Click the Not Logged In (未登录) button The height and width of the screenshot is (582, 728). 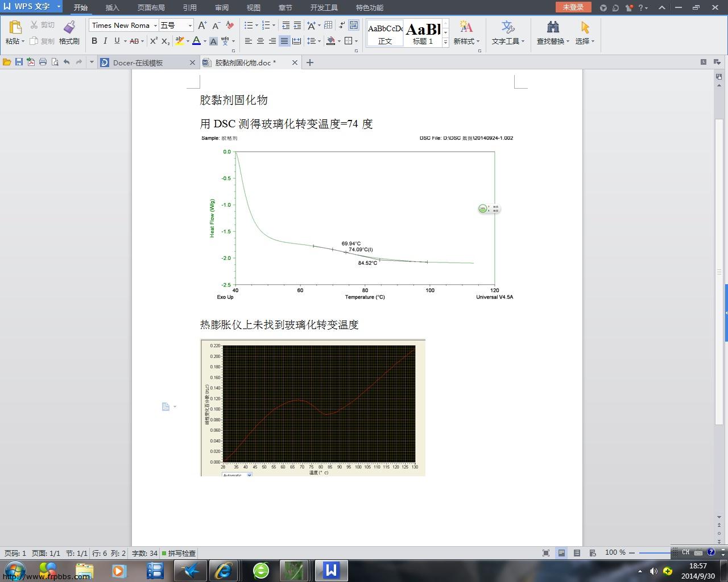click(573, 7)
